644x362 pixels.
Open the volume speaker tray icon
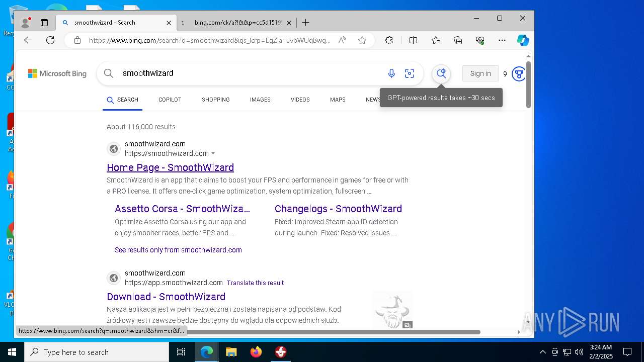(x=579, y=352)
